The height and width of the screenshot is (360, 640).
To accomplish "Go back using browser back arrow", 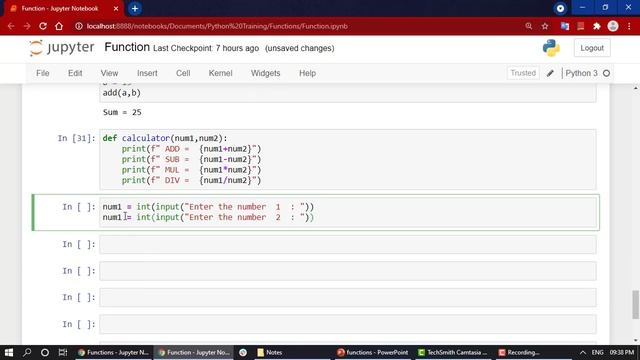I will [x=11, y=26].
